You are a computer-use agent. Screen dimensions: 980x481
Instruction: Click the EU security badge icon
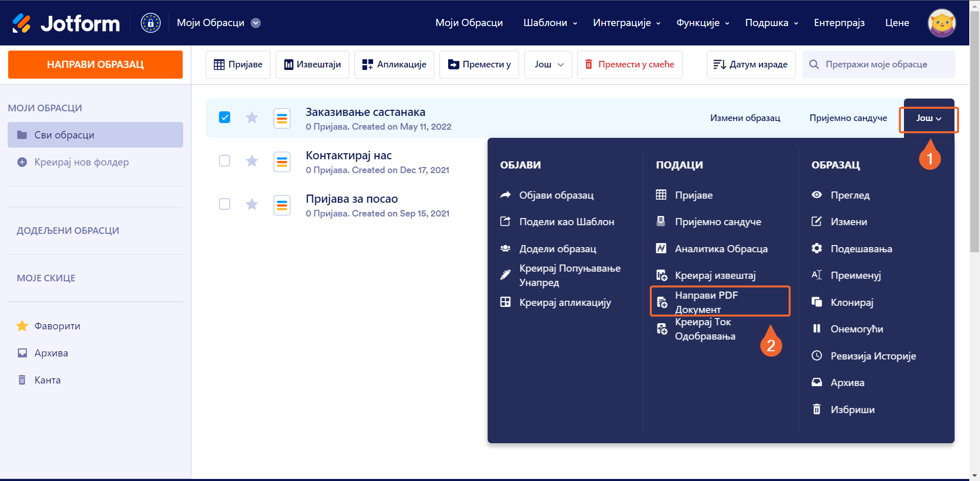pos(151,23)
